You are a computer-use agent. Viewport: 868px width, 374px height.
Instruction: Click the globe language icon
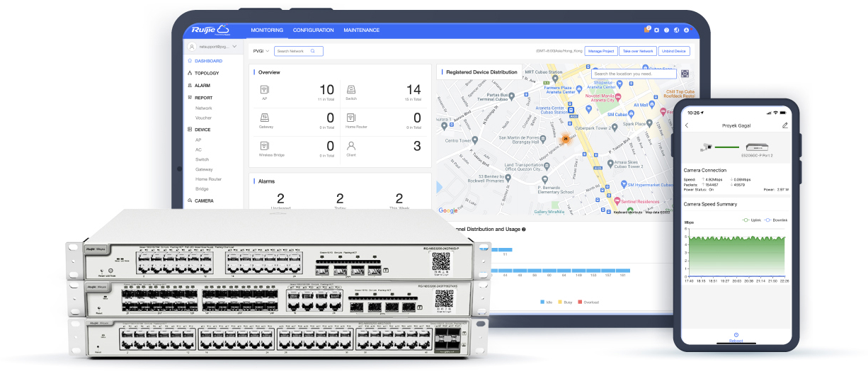(676, 30)
